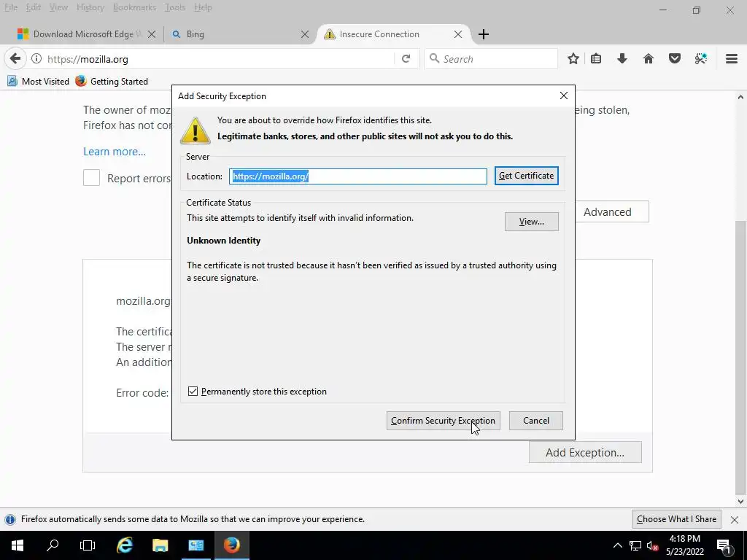Screen dimensions: 747x560
Task: Dismiss the Firefox data notification bar
Action: [734, 519]
